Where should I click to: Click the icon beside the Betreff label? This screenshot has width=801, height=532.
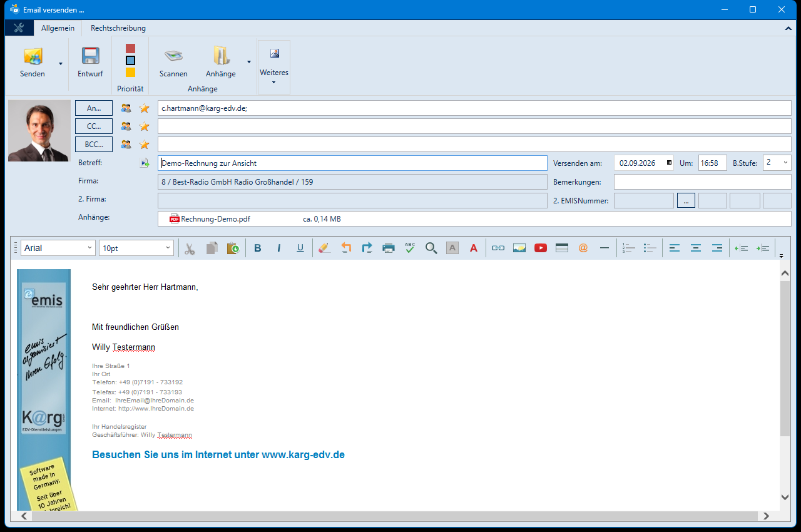(x=145, y=163)
